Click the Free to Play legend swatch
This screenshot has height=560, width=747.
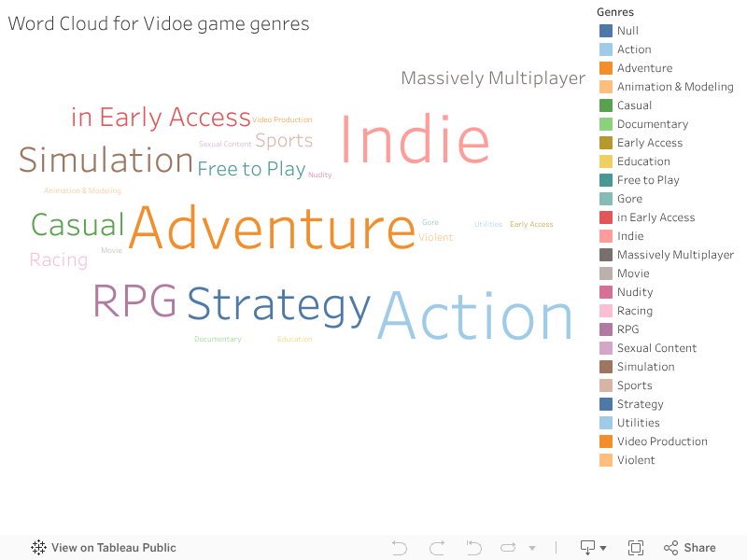[x=606, y=180]
